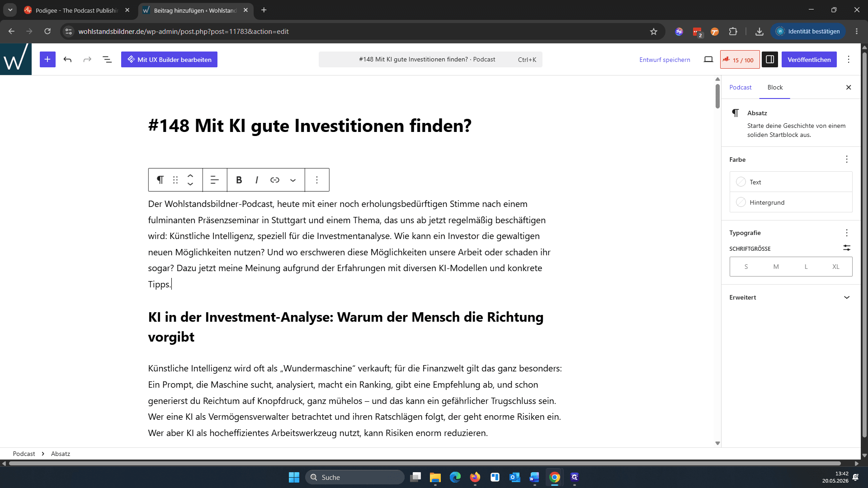Open File Explorer from the taskbar
The width and height of the screenshot is (868, 488).
435,477
